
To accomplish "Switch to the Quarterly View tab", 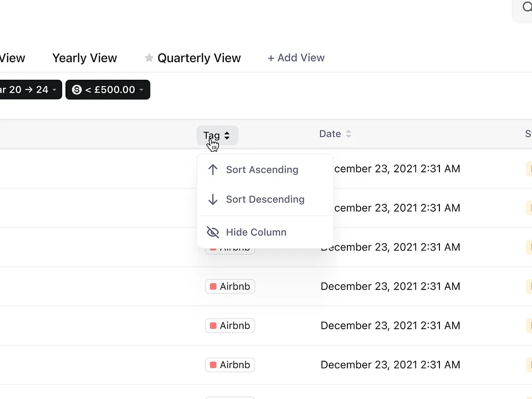I will [x=199, y=58].
